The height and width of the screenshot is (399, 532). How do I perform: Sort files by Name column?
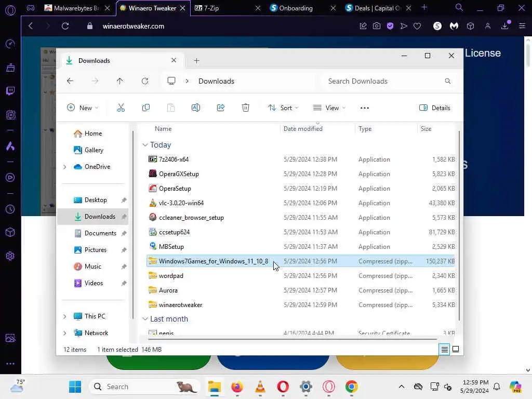163,129
